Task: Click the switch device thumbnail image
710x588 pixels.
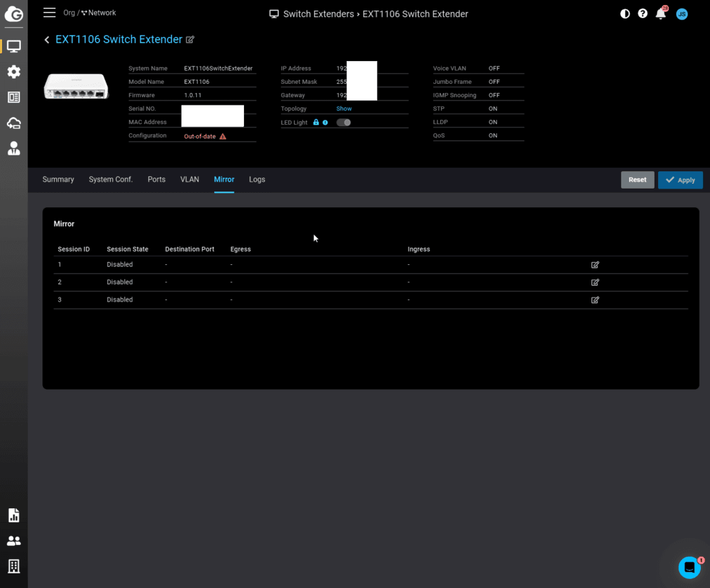Action: (x=76, y=86)
